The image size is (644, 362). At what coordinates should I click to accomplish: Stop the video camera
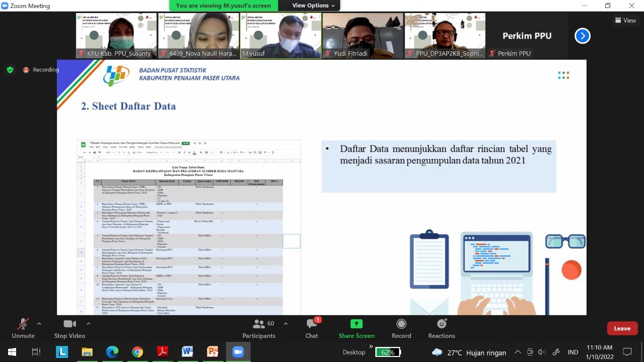click(x=69, y=328)
